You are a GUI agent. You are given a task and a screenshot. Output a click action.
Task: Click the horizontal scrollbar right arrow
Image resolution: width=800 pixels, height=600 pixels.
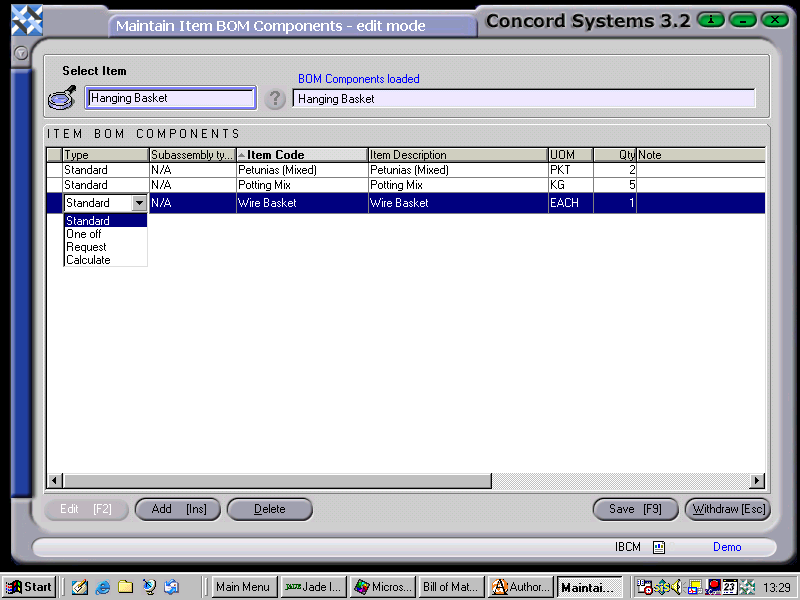pyautogui.click(x=758, y=481)
